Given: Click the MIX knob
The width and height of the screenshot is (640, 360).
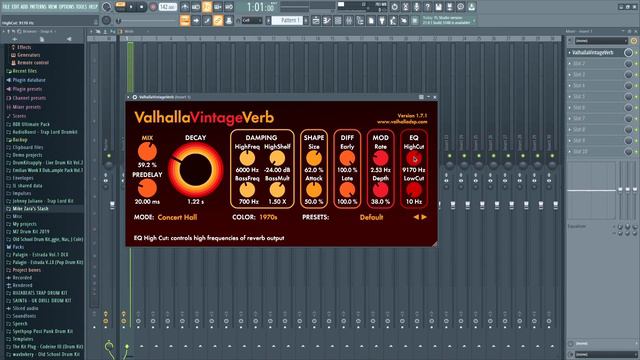Looking at the screenshot, I should tap(147, 151).
